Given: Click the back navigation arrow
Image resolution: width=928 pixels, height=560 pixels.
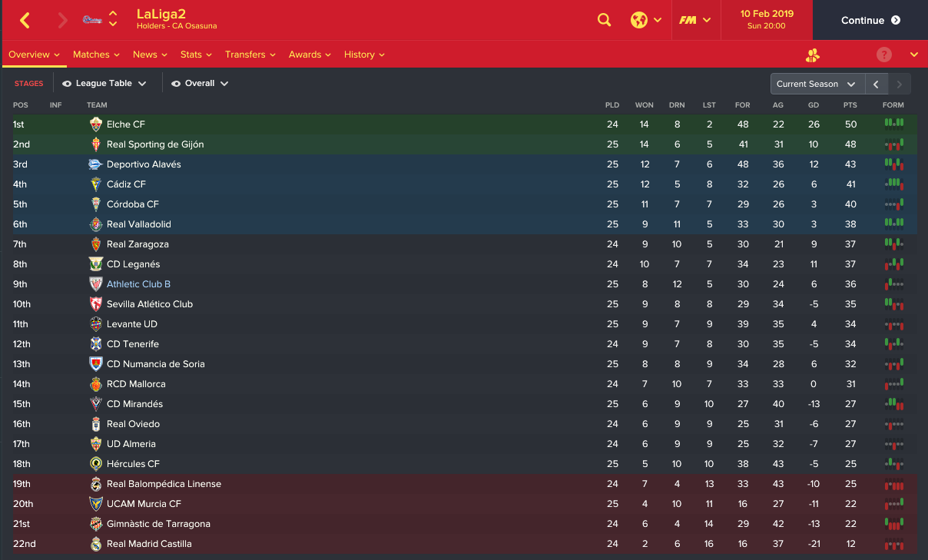Looking at the screenshot, I should pyautogui.click(x=25, y=21).
